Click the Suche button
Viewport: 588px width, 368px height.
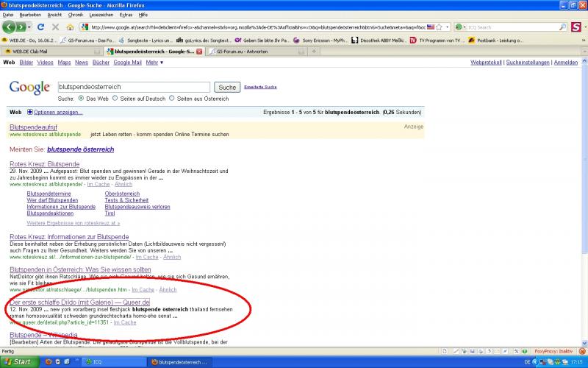(227, 87)
